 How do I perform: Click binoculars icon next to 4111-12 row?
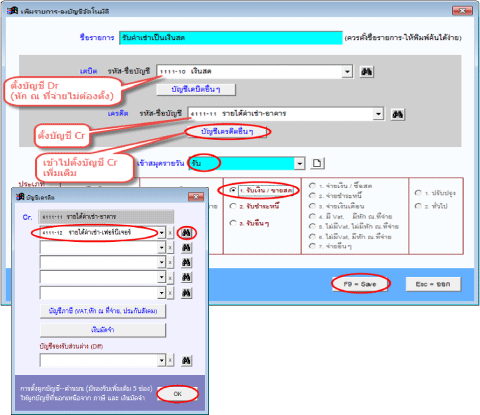186,233
